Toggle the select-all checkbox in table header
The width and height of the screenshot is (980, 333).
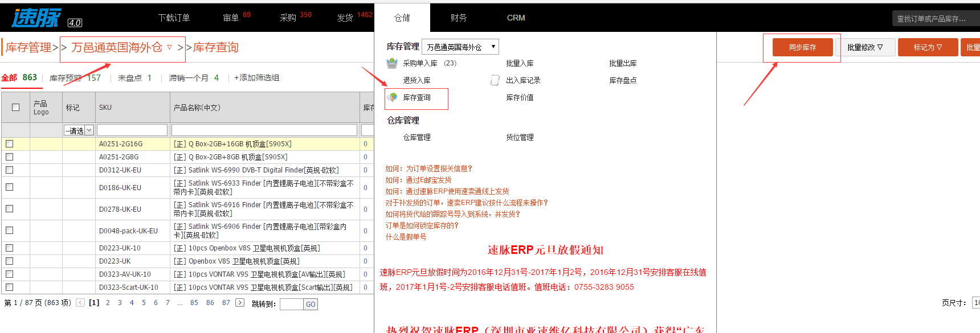(16, 107)
